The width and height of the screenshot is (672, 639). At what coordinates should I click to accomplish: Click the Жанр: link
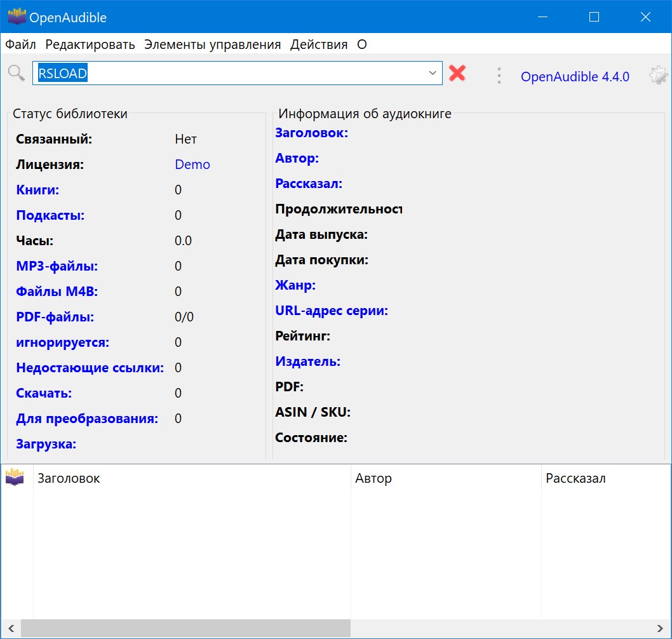(x=295, y=285)
